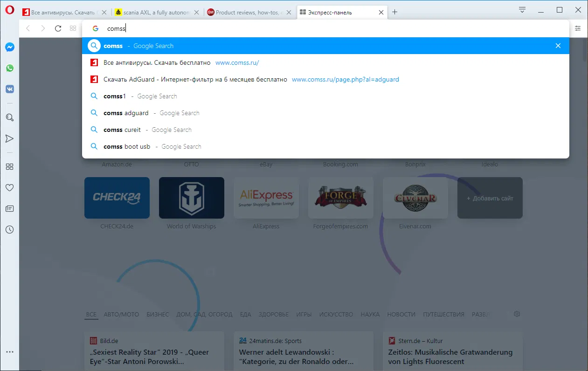Open CHECK24 speed dial tile
Screen dimensions: 588x371
click(117, 198)
